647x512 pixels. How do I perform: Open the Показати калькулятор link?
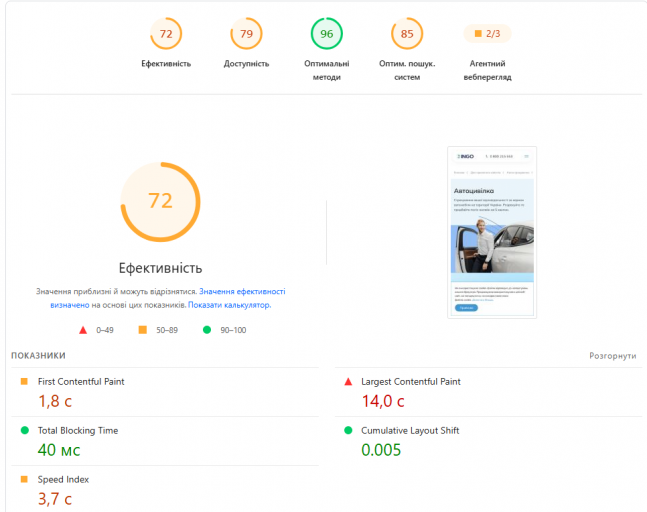[229, 305]
